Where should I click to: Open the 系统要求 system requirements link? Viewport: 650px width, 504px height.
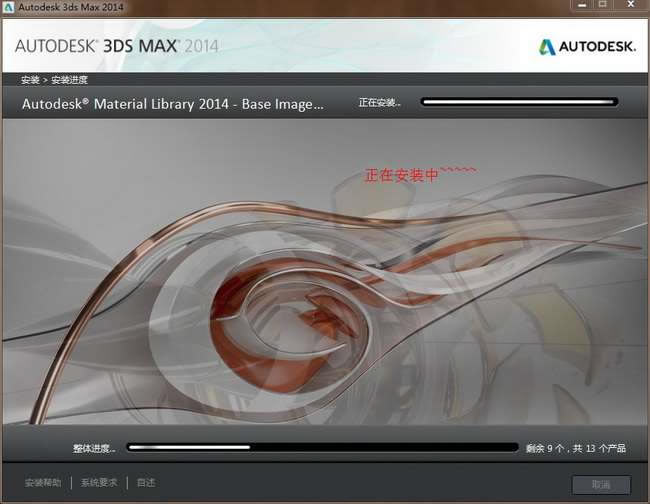tap(99, 483)
